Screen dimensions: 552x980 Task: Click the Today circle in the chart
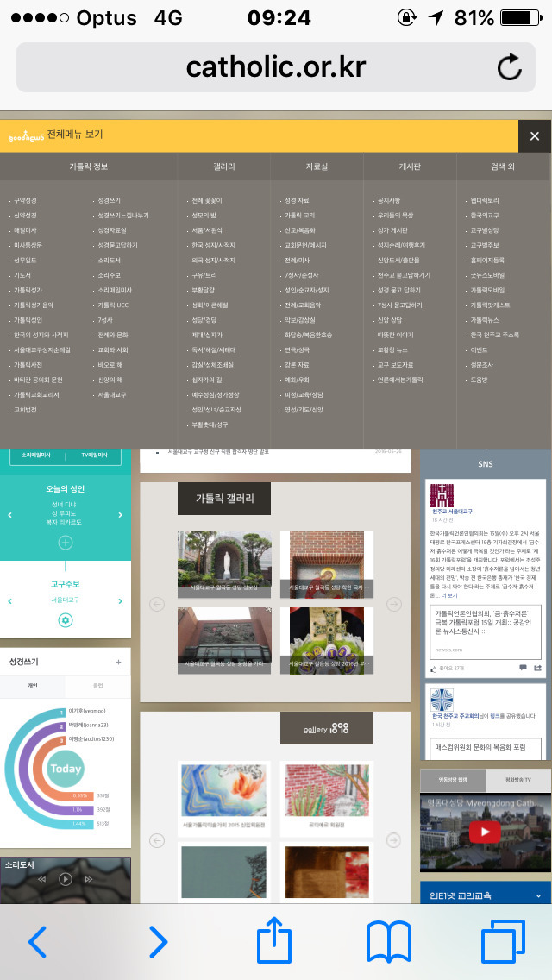coord(66,769)
